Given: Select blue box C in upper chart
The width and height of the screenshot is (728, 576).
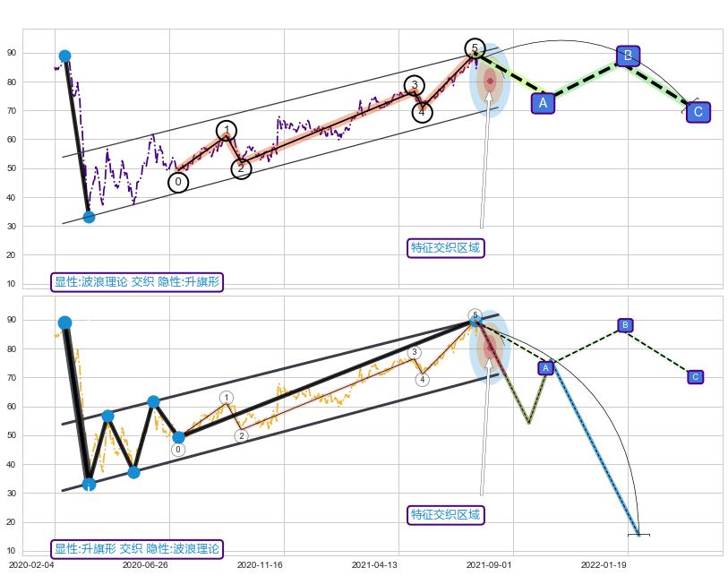Looking at the screenshot, I should (x=698, y=112).
